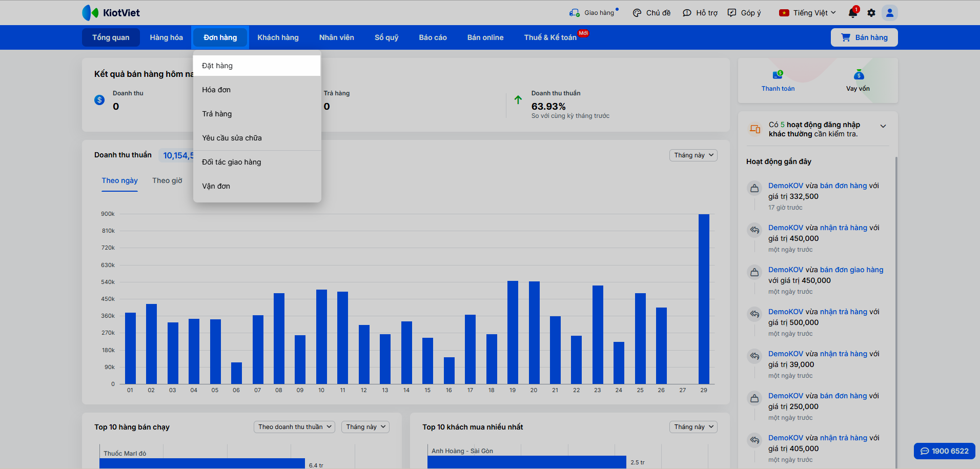
Task: Select Hóa đơn from the dropdown menu
Action: (216, 90)
